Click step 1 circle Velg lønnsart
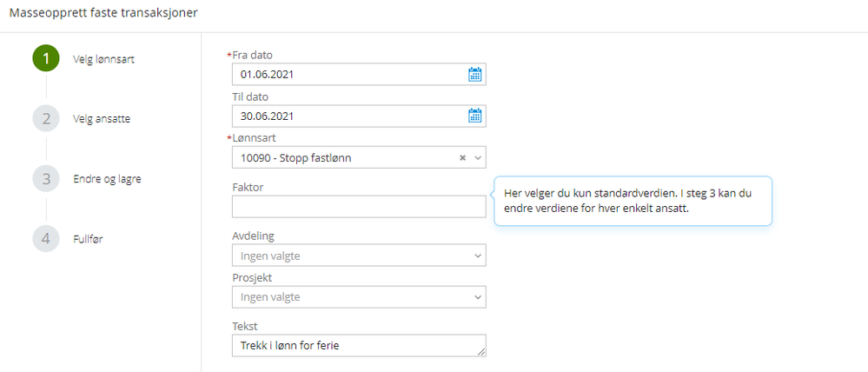This screenshot has width=868, height=372. 46,58
